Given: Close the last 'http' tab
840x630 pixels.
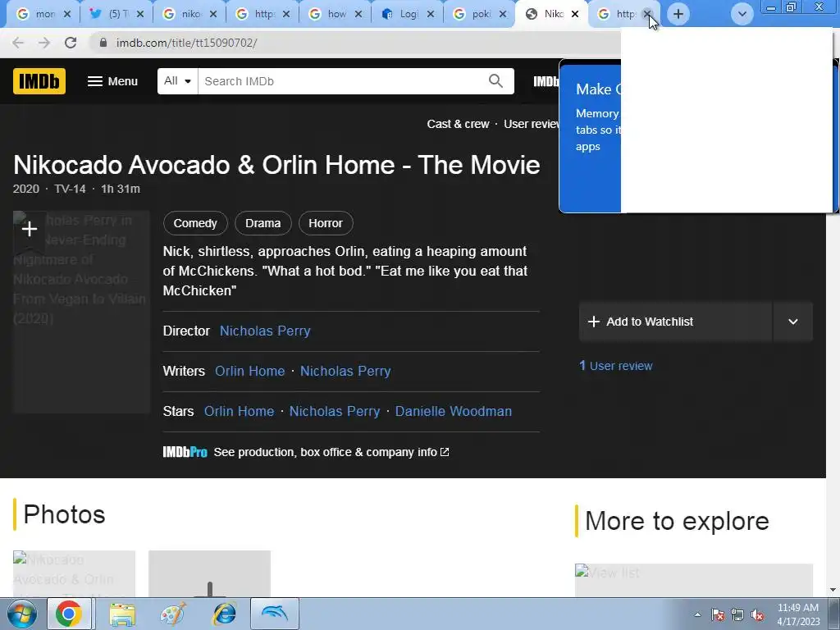Looking at the screenshot, I should coord(647,14).
